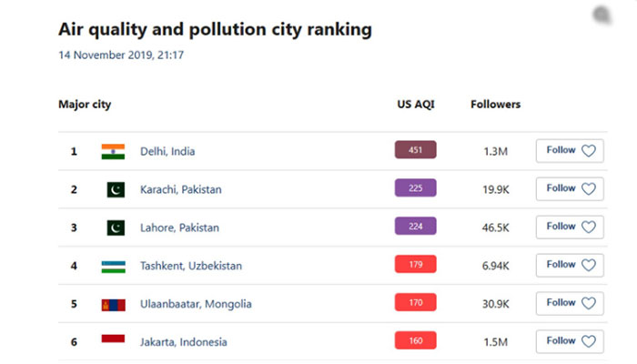Click the Pakistan flag beside Lahore
The height and width of the screenshot is (364, 637).
pyautogui.click(x=115, y=227)
